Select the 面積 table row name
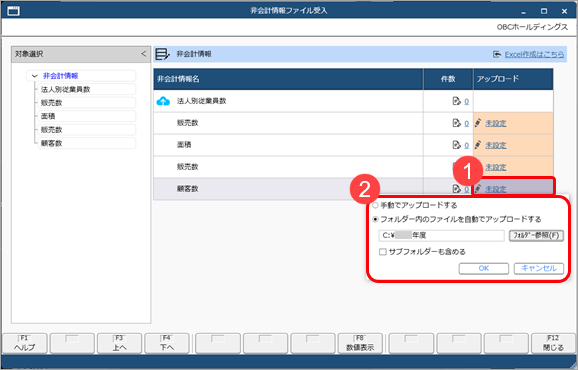578x370 pixels. pos(184,145)
